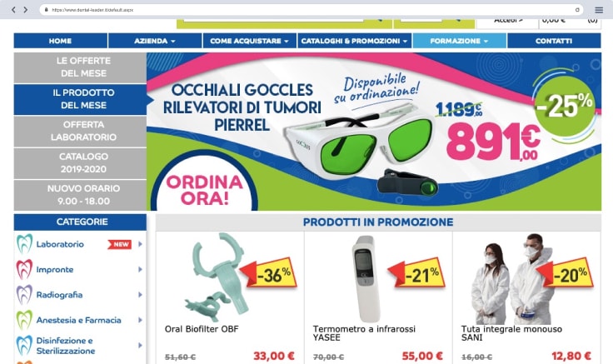Expand the Laboratorio category arrow
The width and height of the screenshot is (613, 364).
[x=140, y=244]
